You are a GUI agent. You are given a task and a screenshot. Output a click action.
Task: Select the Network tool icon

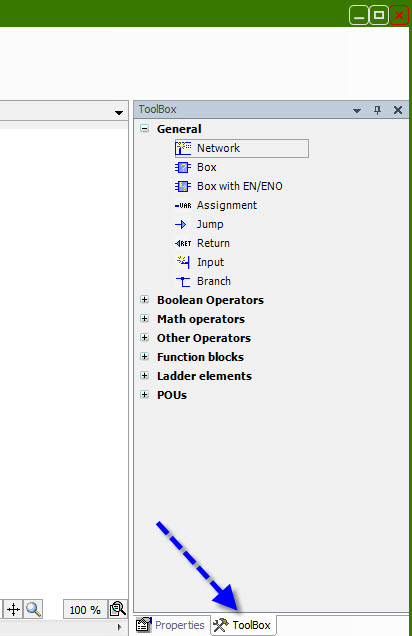click(183, 148)
